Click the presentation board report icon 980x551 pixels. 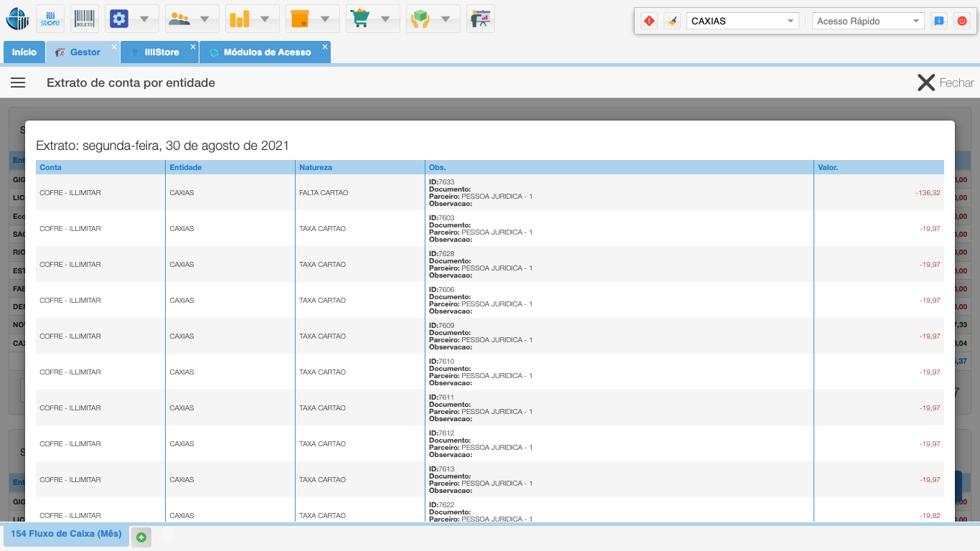click(x=480, y=19)
